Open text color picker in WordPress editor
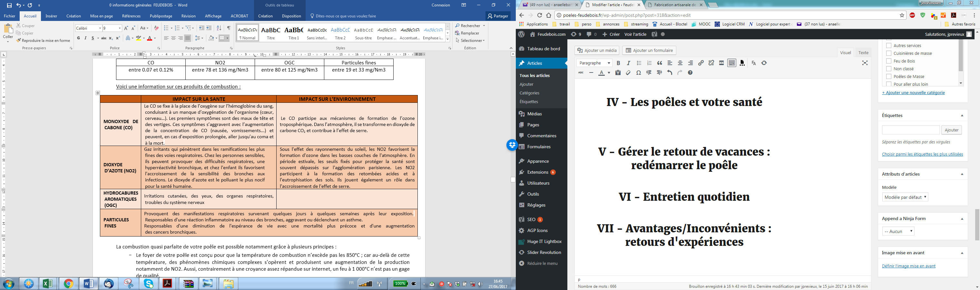980x290 pixels. (x=609, y=72)
